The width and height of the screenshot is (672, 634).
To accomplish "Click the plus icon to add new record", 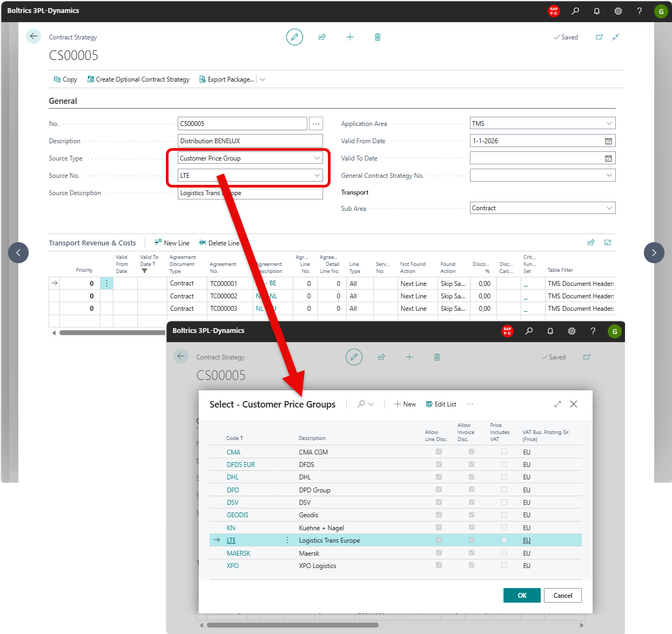I will pos(350,37).
